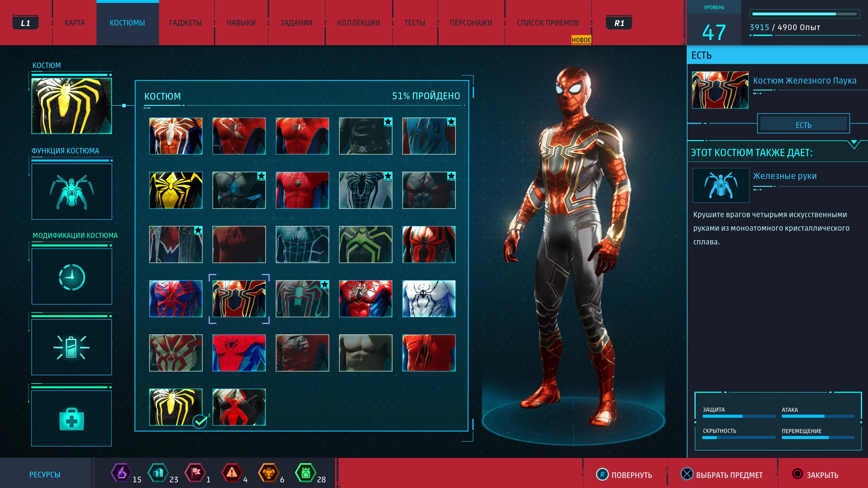The width and height of the screenshot is (868, 488).
Task: Switch to the ПЕРСОНАЖИ tab
Action: pyautogui.click(x=471, y=23)
